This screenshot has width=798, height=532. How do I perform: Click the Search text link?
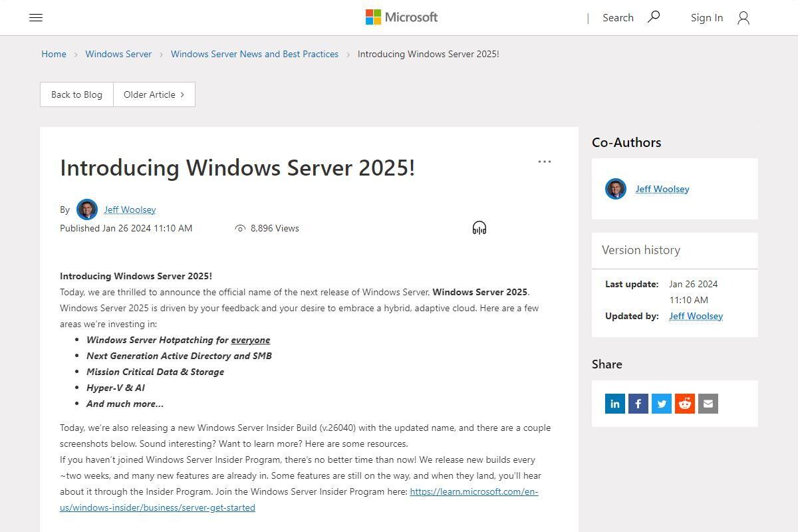click(618, 18)
